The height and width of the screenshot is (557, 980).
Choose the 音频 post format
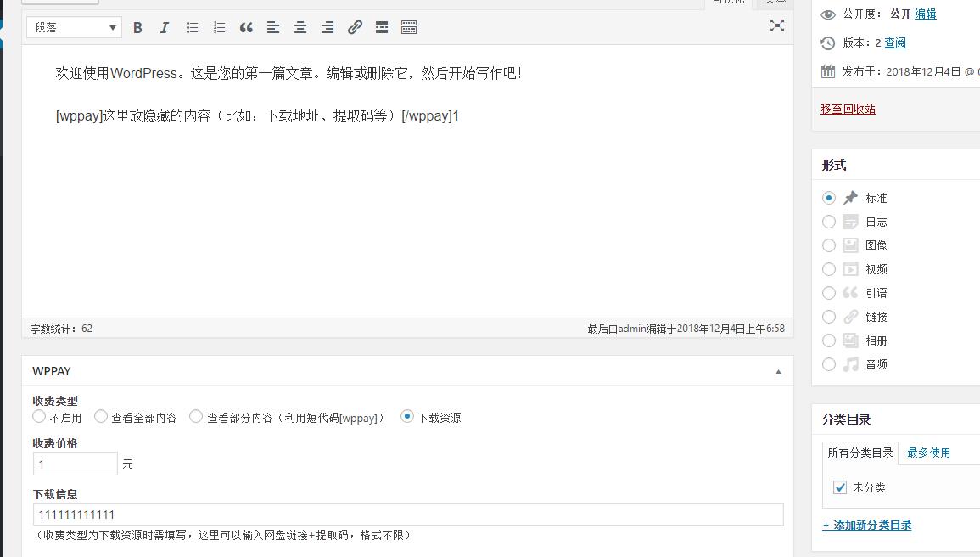click(829, 364)
